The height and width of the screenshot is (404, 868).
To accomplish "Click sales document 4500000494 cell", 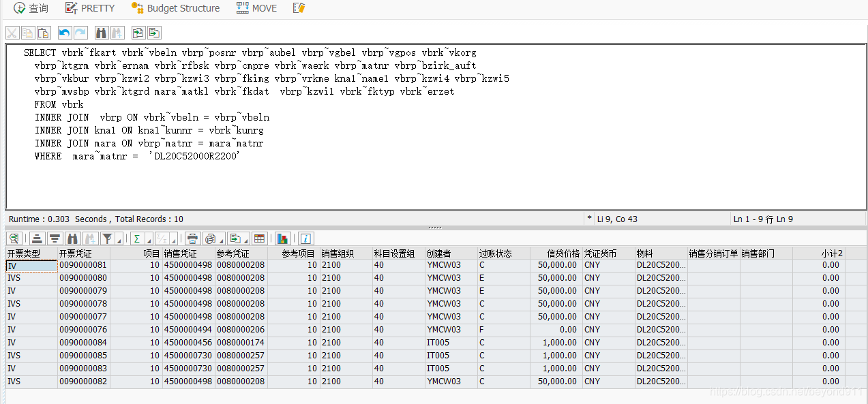I will 188,330.
